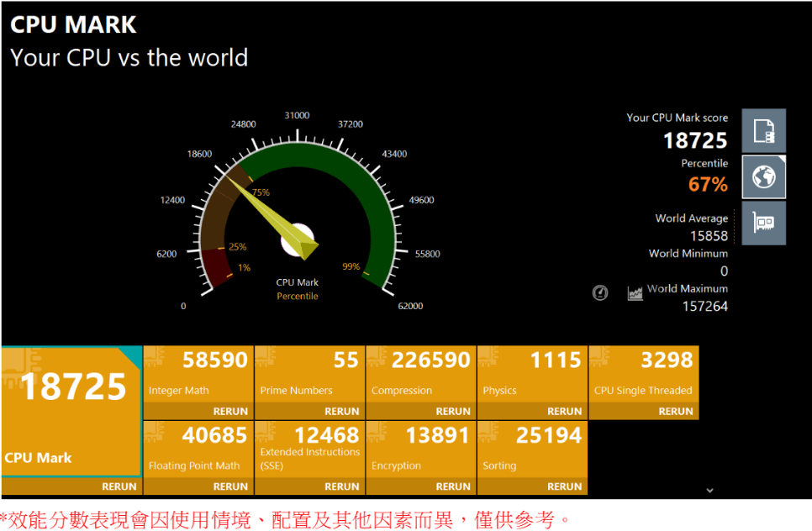The height and width of the screenshot is (531, 812).
Task: Rerun the Physics test
Action: (x=564, y=412)
